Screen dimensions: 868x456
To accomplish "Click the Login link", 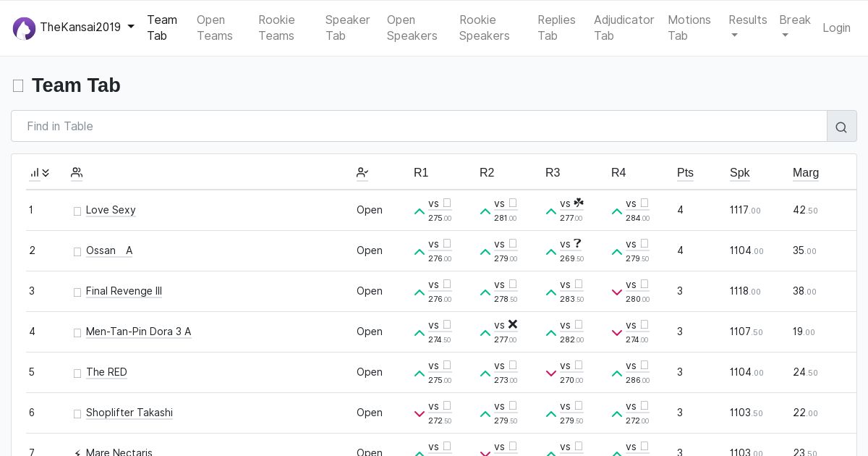I will (x=836, y=28).
